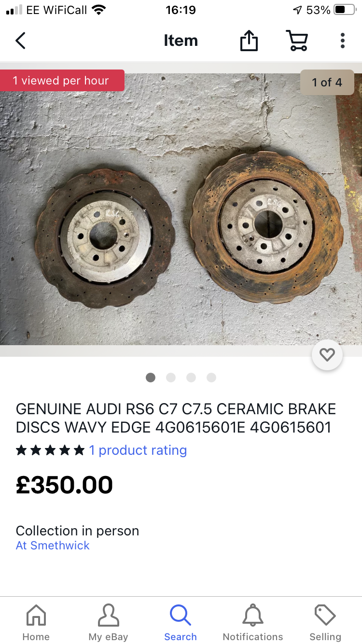The width and height of the screenshot is (362, 644).
Task: Select the third image page dot
Action: click(x=191, y=378)
